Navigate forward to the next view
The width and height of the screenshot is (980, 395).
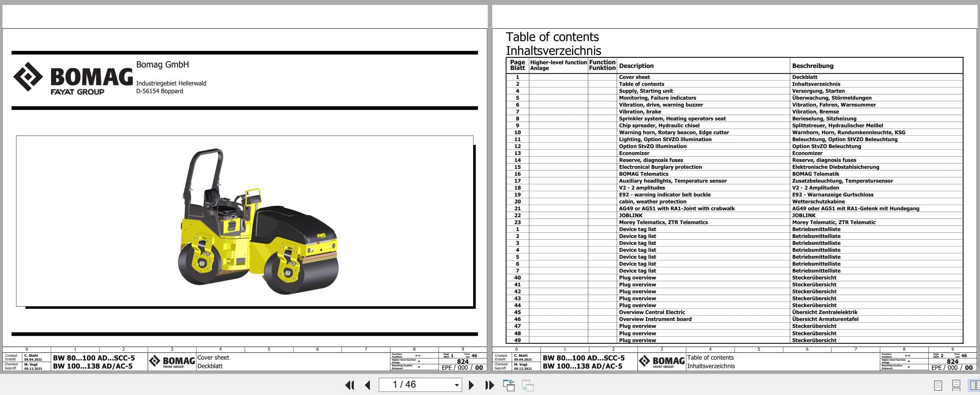coord(526,384)
